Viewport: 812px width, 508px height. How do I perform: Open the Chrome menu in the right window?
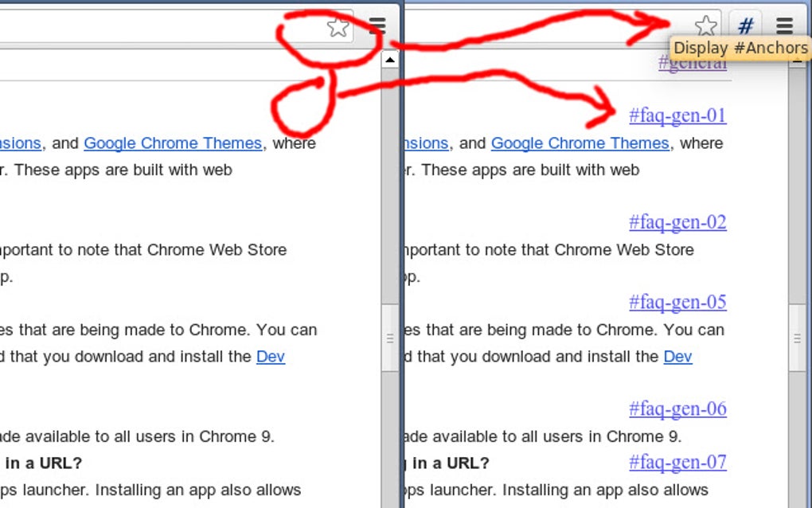[x=784, y=25]
